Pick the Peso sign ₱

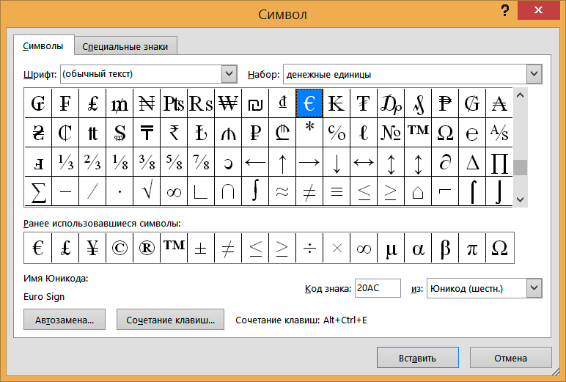(x=445, y=103)
